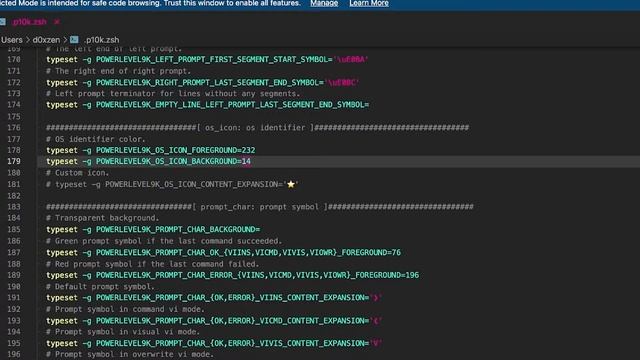The width and height of the screenshot is (640, 360).
Task: Click line number 195 in gutter
Action: tap(14, 343)
